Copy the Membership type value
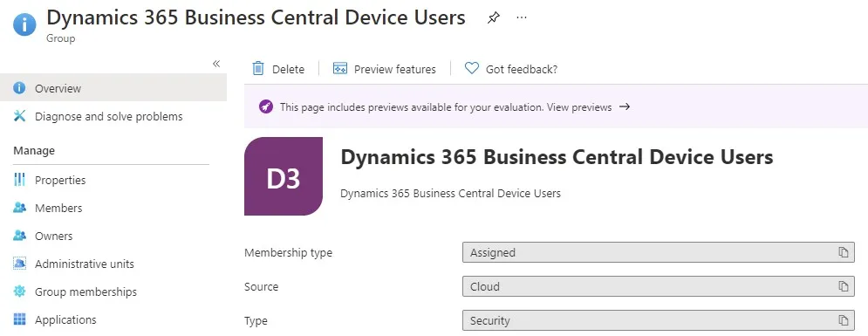 tap(843, 252)
